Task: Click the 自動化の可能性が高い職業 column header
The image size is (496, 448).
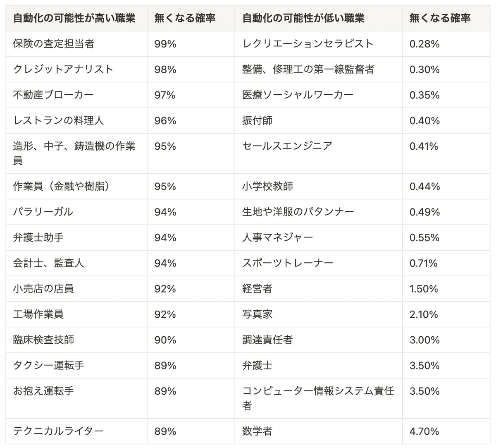Action: click(x=76, y=18)
